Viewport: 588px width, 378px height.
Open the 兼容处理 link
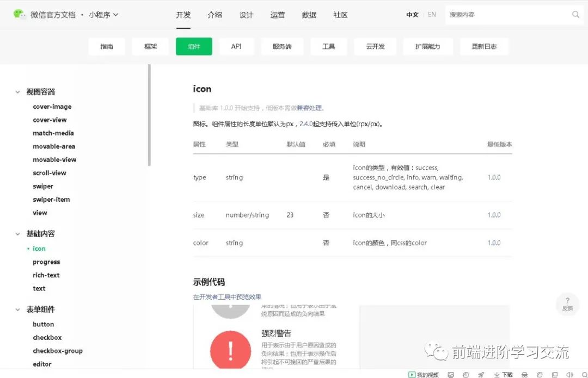pos(309,108)
